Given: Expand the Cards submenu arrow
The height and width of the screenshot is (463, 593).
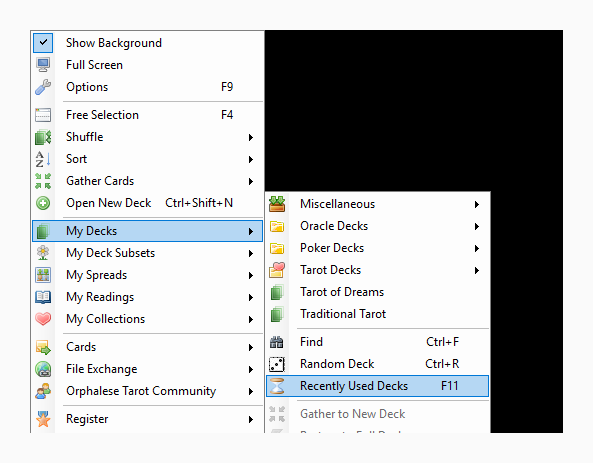Looking at the screenshot, I should (251, 347).
